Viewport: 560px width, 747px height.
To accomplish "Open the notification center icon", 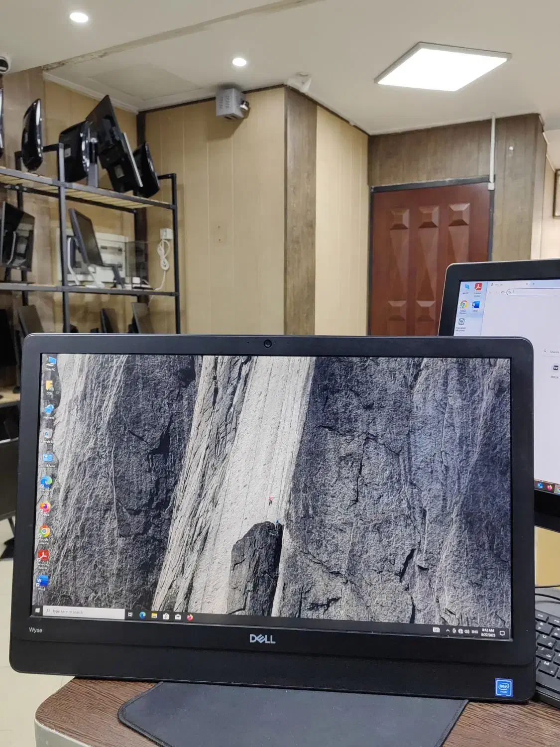I will point(502,633).
